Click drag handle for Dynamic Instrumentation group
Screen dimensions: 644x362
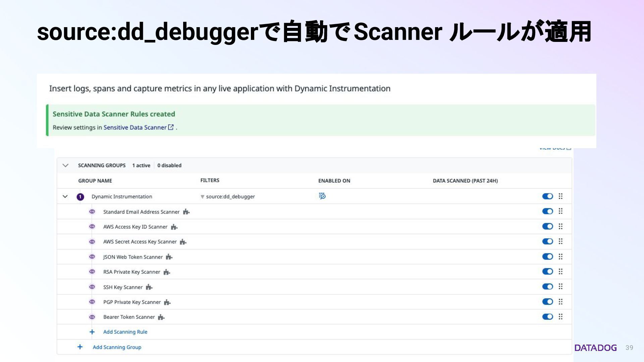coord(560,196)
